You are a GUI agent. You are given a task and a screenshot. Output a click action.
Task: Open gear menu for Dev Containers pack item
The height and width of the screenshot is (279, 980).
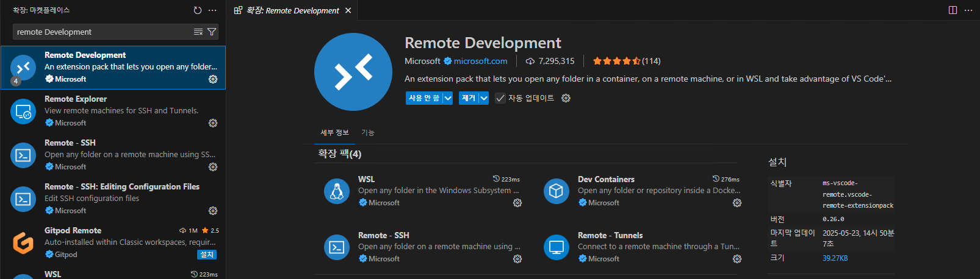coord(737,203)
